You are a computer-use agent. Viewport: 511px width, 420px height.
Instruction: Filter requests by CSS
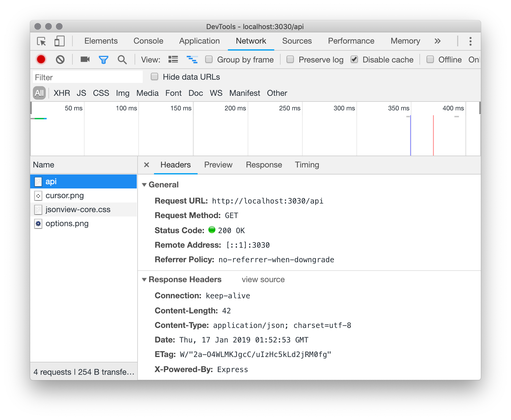coord(101,93)
